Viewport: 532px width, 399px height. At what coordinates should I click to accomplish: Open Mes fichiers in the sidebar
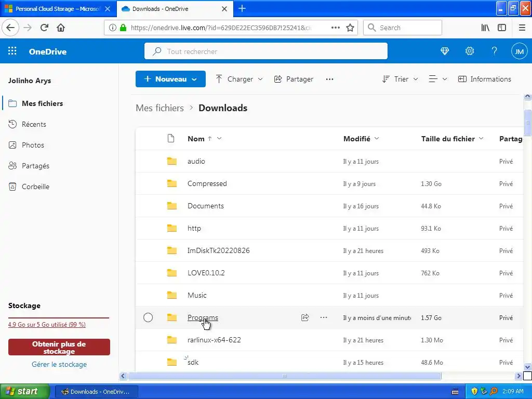click(x=42, y=103)
